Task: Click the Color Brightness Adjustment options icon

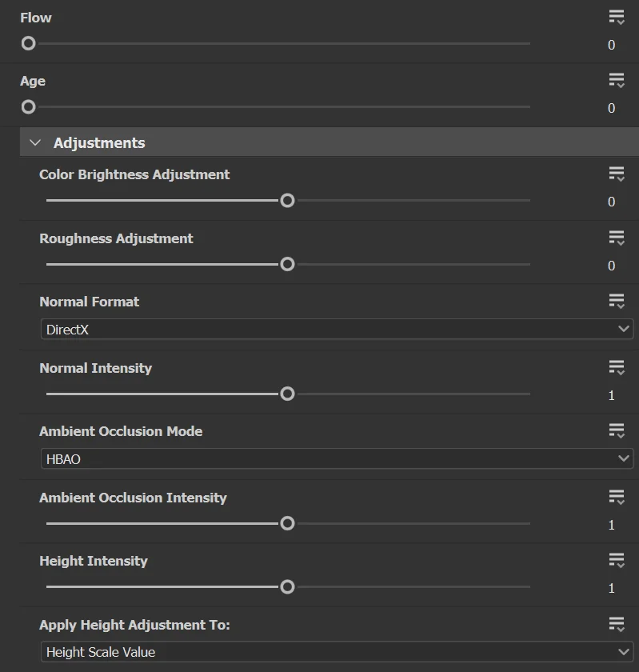Action: (616, 174)
